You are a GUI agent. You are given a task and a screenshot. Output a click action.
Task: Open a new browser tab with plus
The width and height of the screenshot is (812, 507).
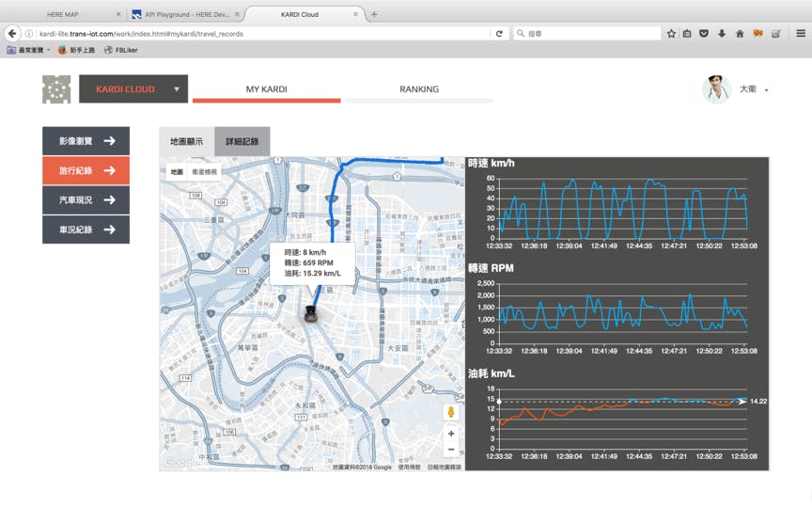[x=374, y=14]
